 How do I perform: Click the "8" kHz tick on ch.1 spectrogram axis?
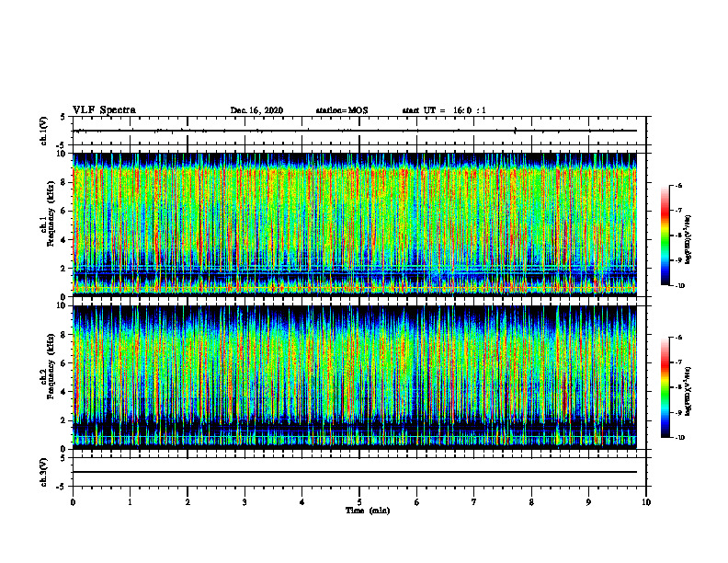coord(64,182)
